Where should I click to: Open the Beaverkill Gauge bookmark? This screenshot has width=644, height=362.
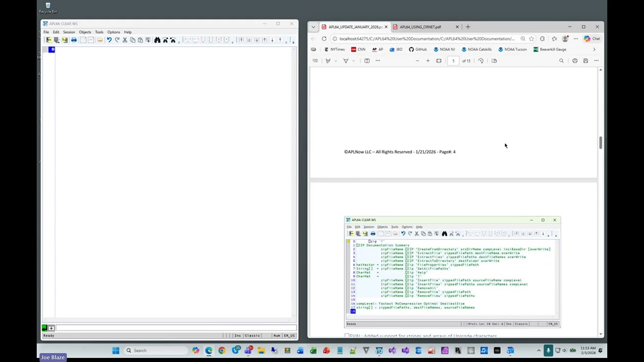coord(550,49)
